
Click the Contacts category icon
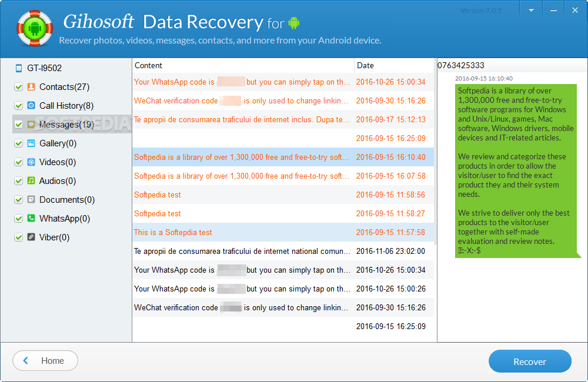tap(32, 87)
